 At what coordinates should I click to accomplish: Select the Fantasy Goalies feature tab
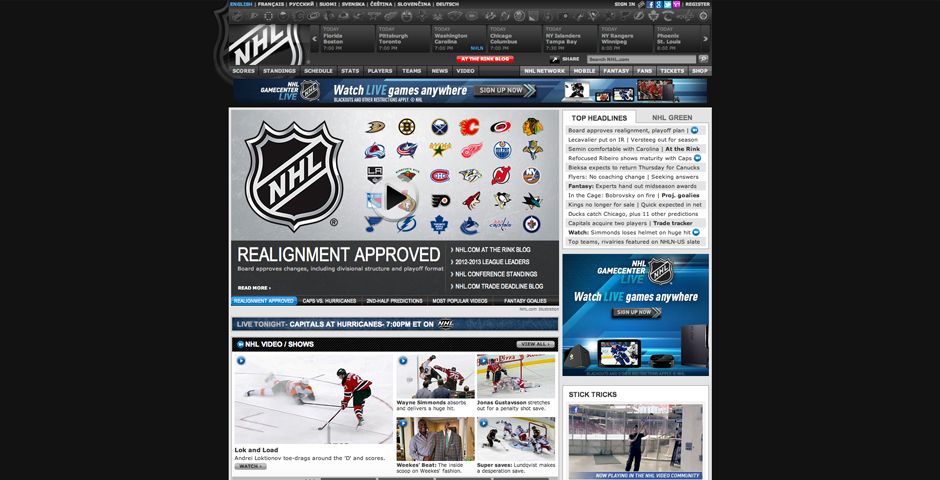click(525, 301)
